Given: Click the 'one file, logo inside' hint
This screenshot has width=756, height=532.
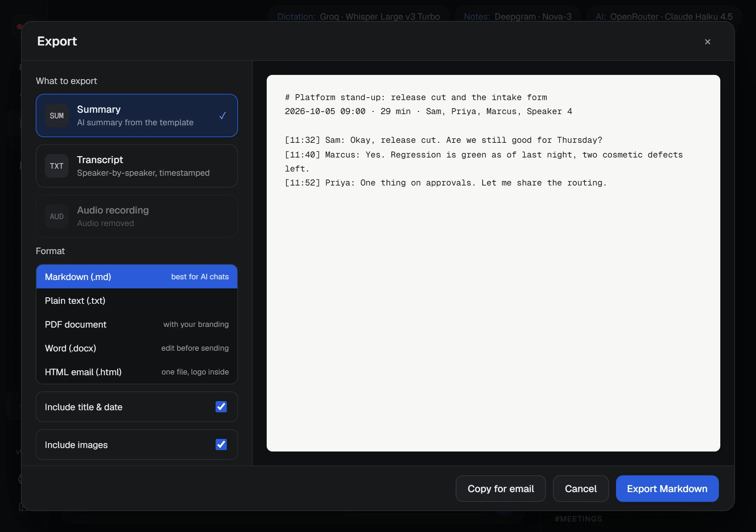Looking at the screenshot, I should tap(195, 372).
